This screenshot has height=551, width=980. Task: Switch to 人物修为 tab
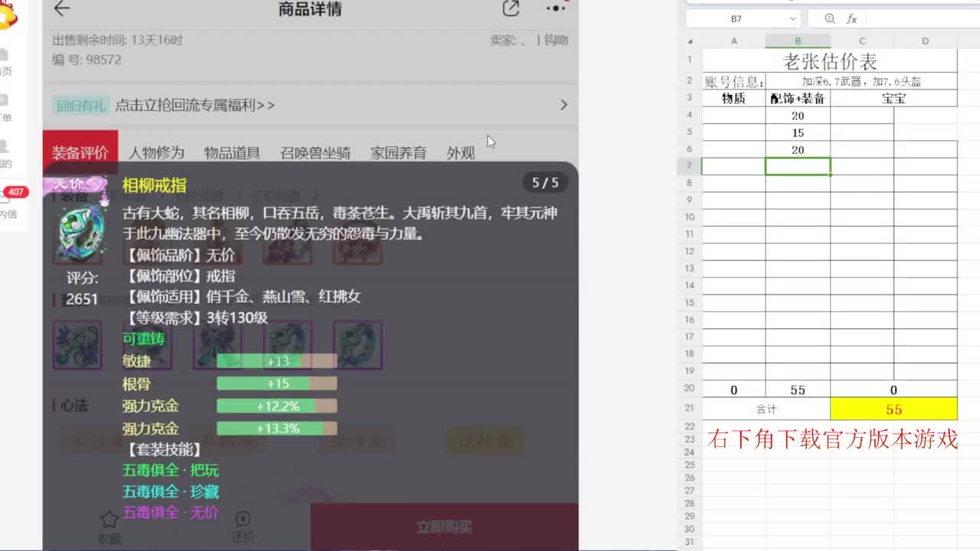pos(156,152)
